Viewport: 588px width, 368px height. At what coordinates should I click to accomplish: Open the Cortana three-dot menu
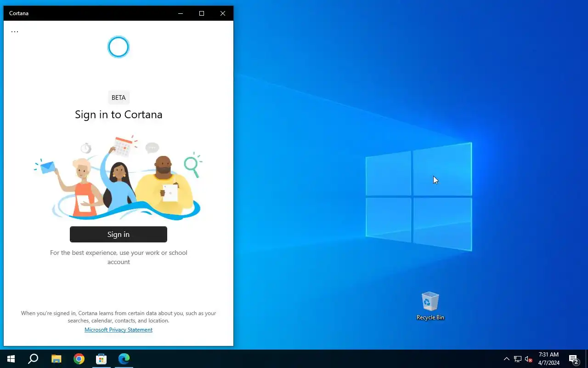(x=15, y=31)
